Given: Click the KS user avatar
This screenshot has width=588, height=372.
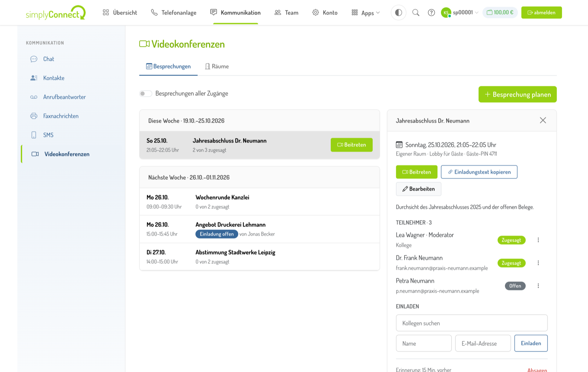Looking at the screenshot, I should [446, 13].
